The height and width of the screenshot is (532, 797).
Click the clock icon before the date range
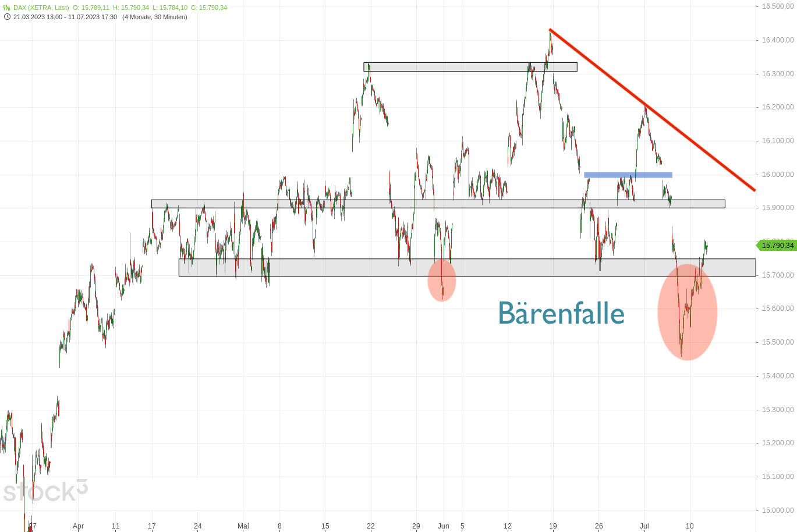7,17
